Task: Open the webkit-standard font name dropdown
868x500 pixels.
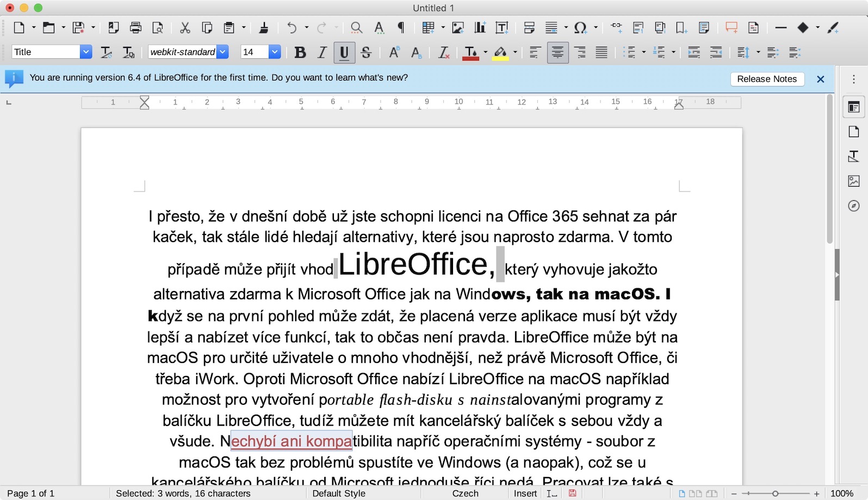Action: coord(222,52)
